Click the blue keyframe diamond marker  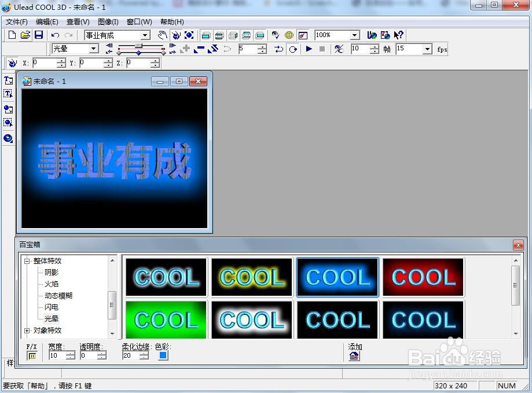[138, 53]
